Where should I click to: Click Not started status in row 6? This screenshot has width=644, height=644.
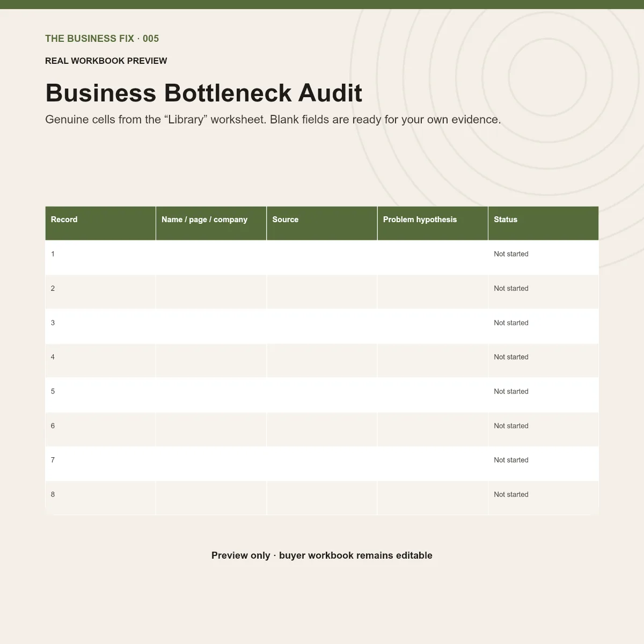click(x=511, y=426)
